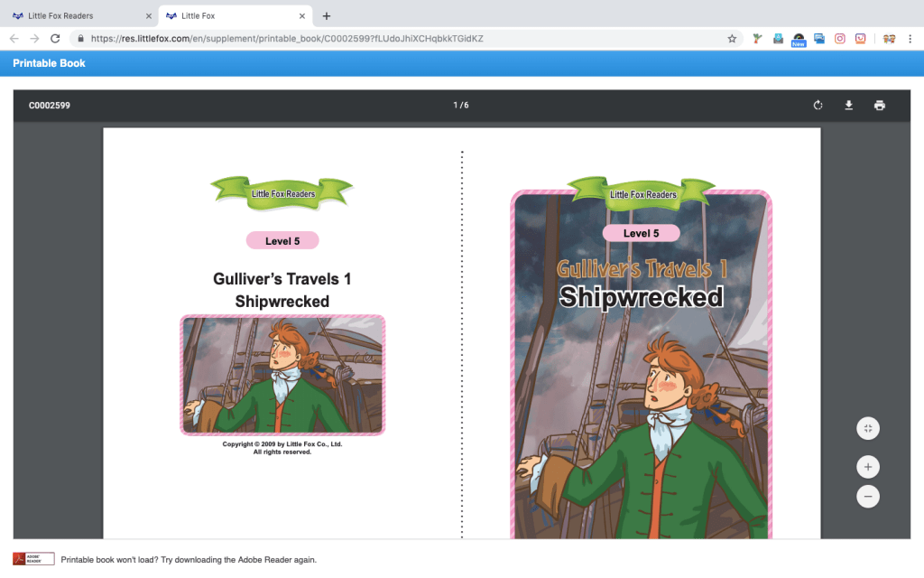Go back to the previous page
Screen dimensions: 924x578
tap(14, 39)
